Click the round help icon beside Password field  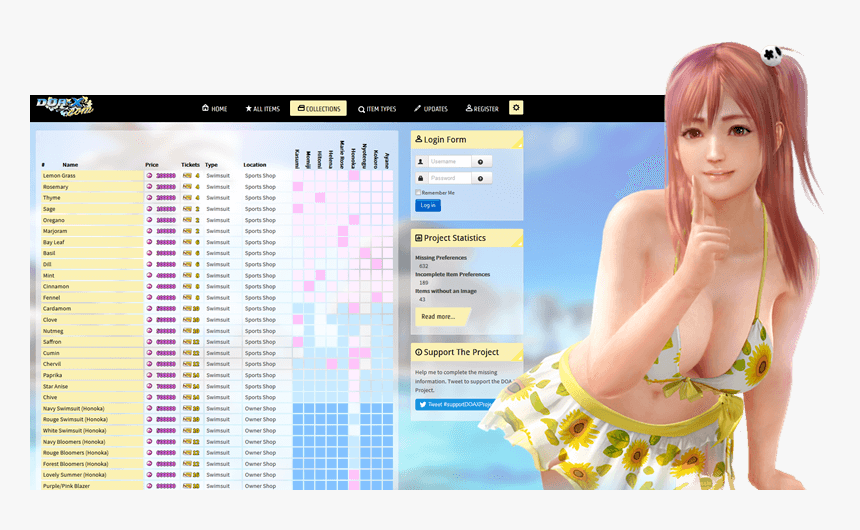[x=480, y=178]
